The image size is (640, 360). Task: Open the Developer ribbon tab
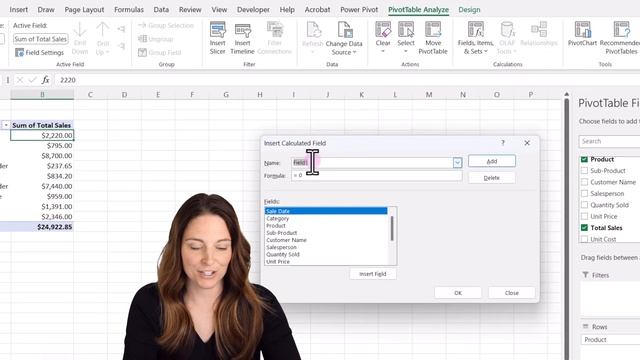point(253,9)
